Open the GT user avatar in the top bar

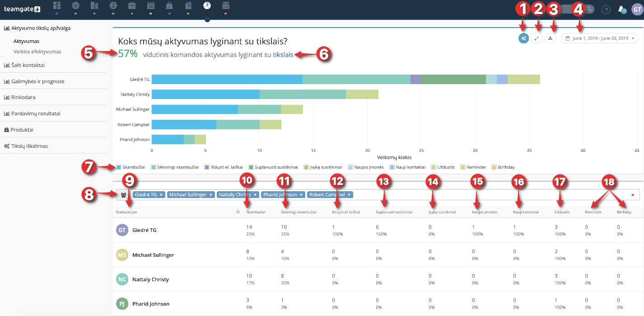pos(637,9)
